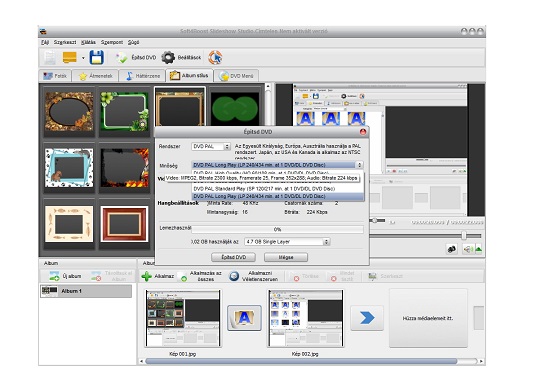Click the lifebuoy help icon in toolbar

215,58
